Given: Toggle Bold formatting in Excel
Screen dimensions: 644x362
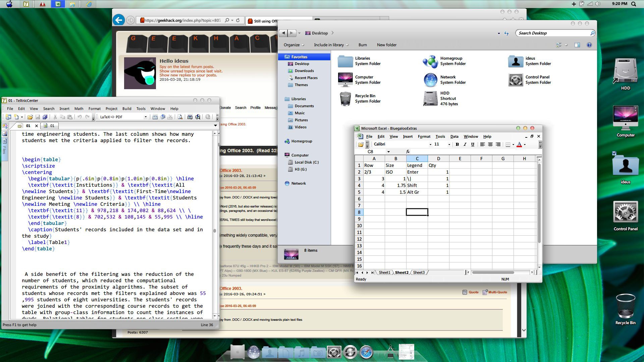Looking at the screenshot, I should click(457, 144).
